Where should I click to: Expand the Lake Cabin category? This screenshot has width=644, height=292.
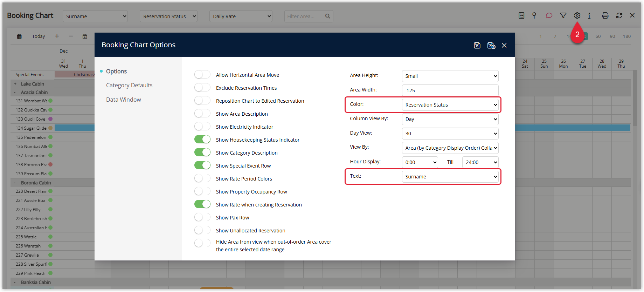15,84
